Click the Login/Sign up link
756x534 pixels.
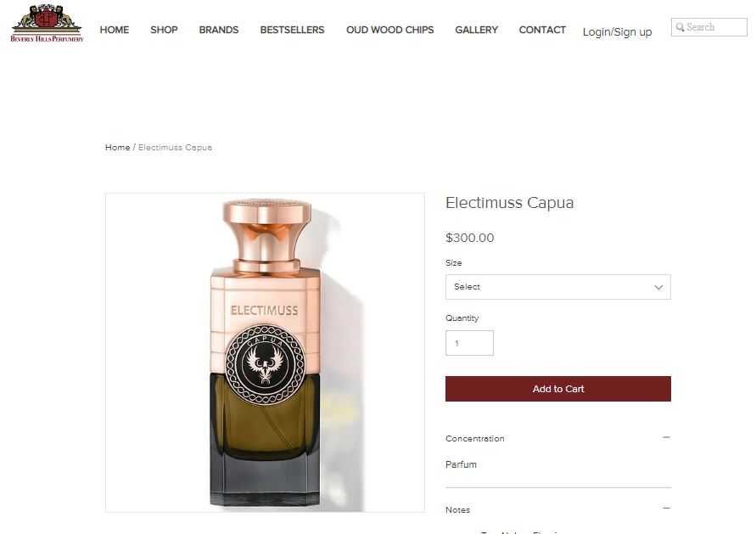point(617,32)
